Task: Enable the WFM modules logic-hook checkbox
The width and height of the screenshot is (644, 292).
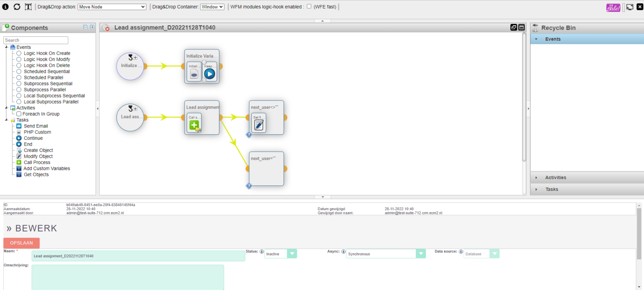Action: 309,6
